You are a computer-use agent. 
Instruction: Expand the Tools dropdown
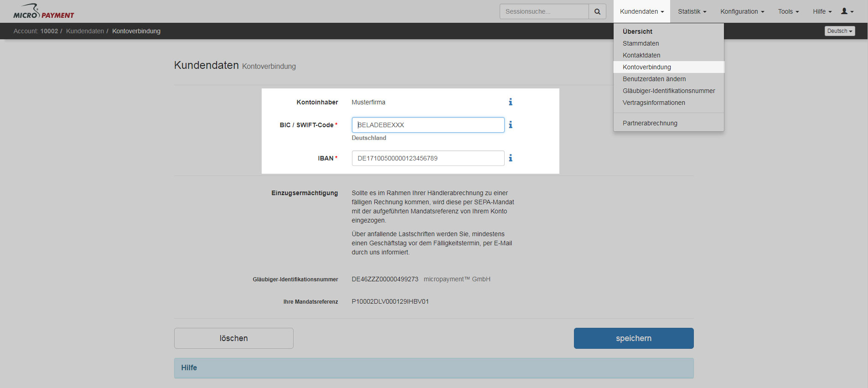pyautogui.click(x=788, y=11)
